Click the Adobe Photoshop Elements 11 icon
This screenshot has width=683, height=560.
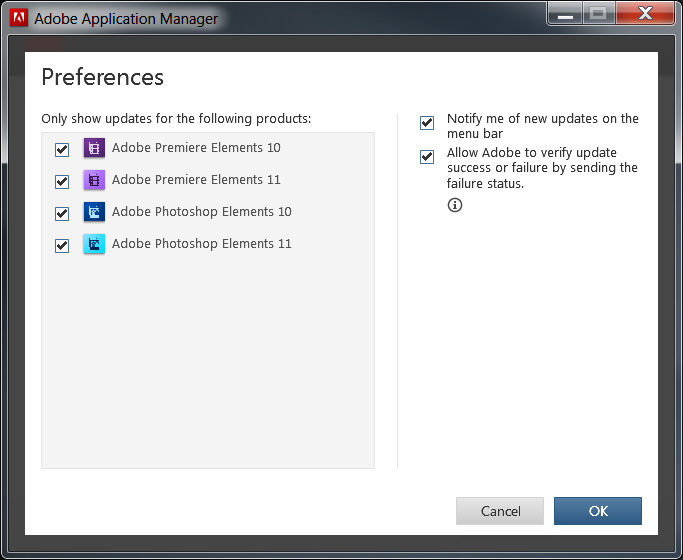point(94,244)
